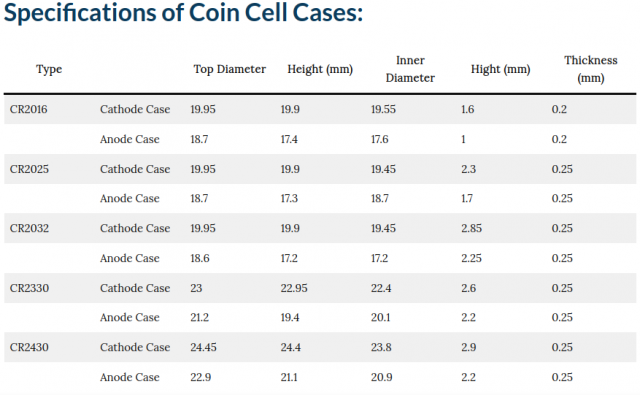The width and height of the screenshot is (640, 395).
Task: Select the 19.55 inner diameter value
Action: pos(383,109)
